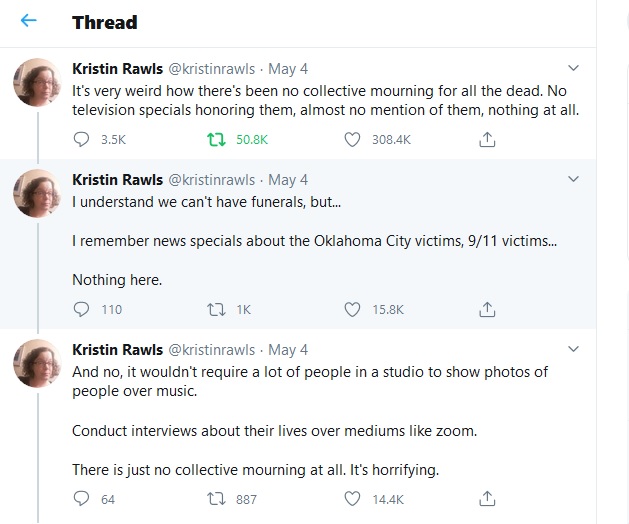
Task: Retweet the Oklahoma City victims tweet
Action: (212, 309)
